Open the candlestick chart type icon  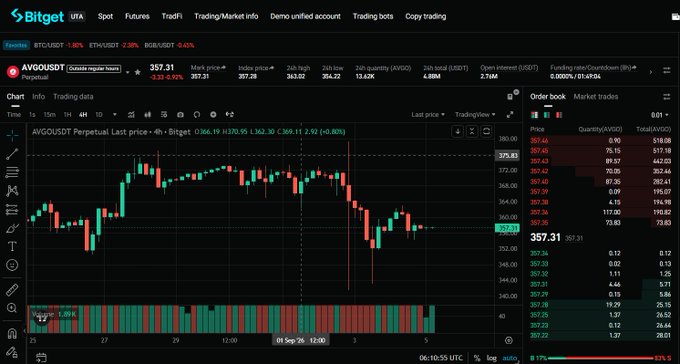tap(147, 115)
